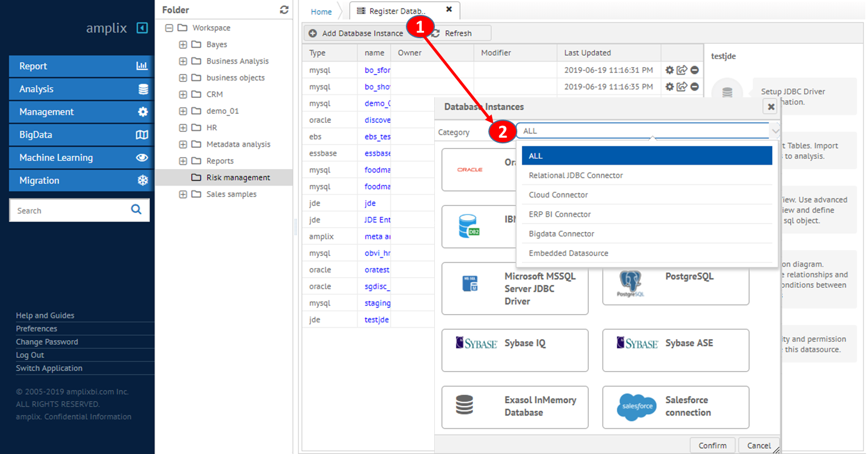Switch to the Home tab
This screenshot has width=868, height=454.
click(321, 11)
